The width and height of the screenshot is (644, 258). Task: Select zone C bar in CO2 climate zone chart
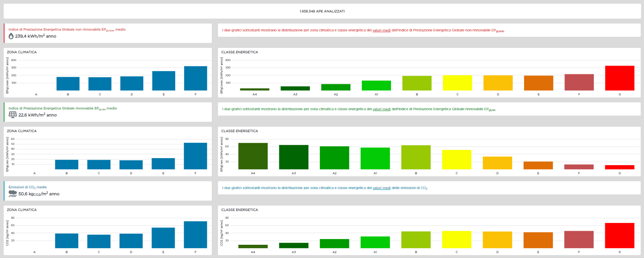[99, 241]
